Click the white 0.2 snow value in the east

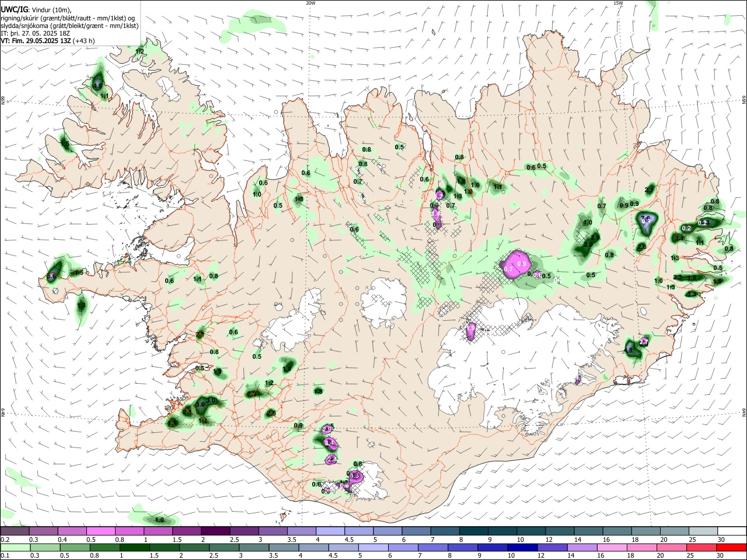(x=686, y=228)
